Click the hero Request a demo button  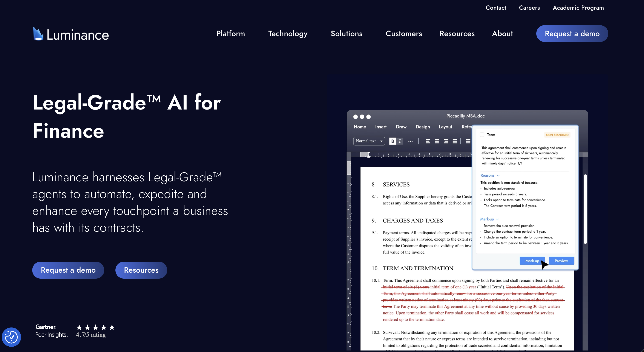pyautogui.click(x=68, y=270)
